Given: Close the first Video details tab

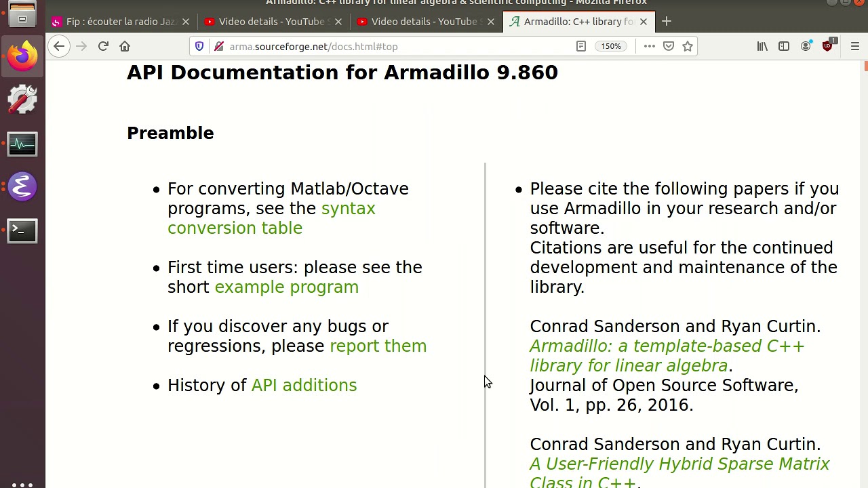Looking at the screenshot, I should tap(338, 22).
